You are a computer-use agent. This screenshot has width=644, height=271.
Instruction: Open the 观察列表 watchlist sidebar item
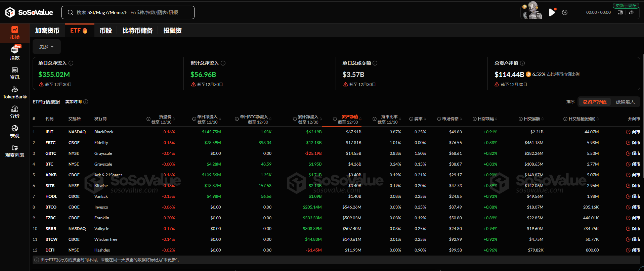tap(15, 151)
